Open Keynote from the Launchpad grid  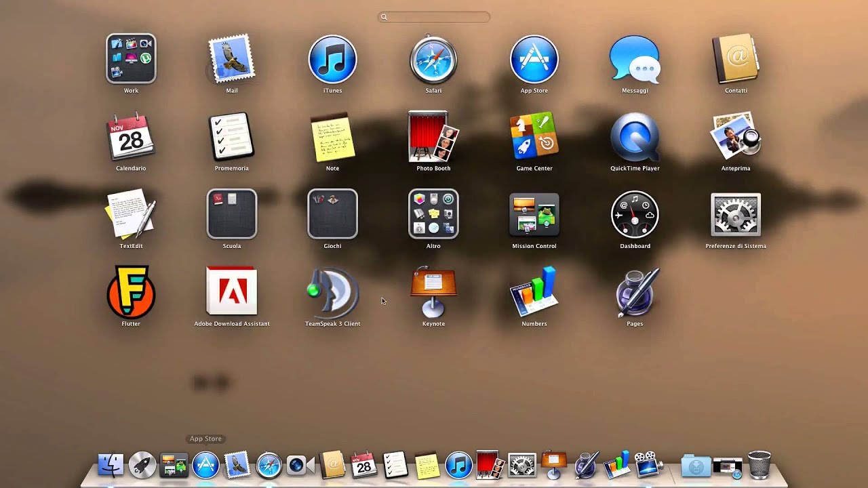click(433, 293)
